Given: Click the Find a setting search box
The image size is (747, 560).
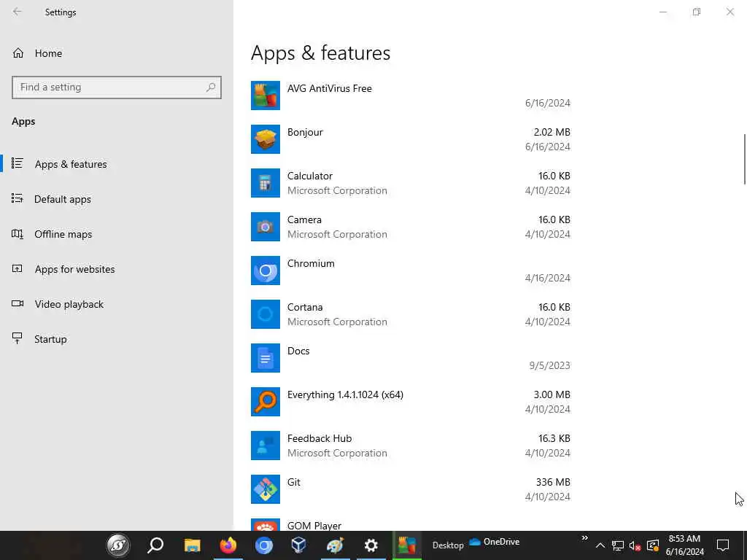Looking at the screenshot, I should (117, 87).
